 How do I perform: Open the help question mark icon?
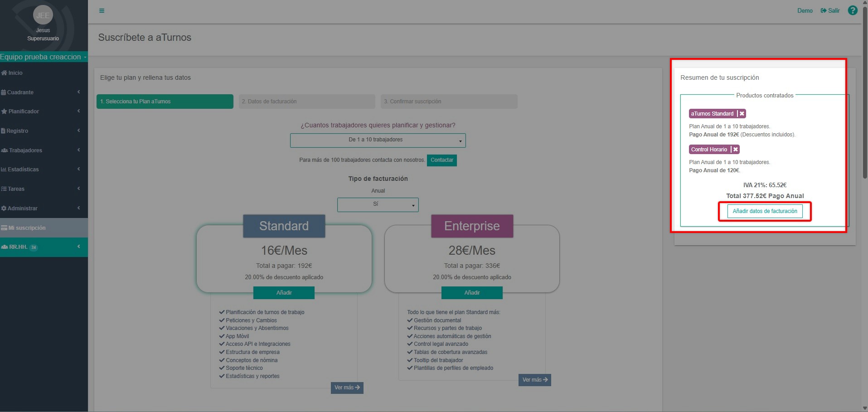click(852, 10)
